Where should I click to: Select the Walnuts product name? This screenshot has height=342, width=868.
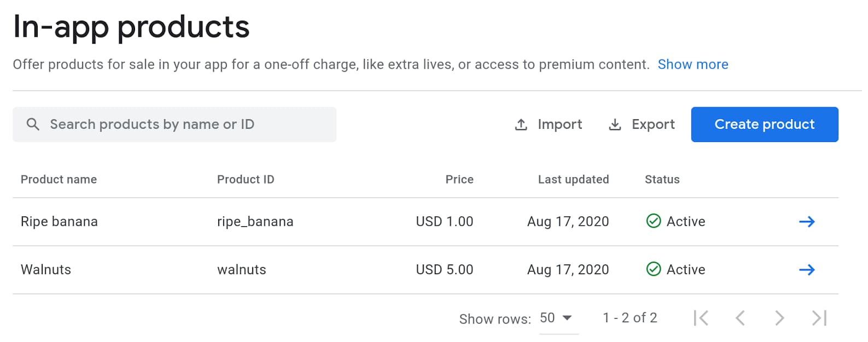point(46,269)
